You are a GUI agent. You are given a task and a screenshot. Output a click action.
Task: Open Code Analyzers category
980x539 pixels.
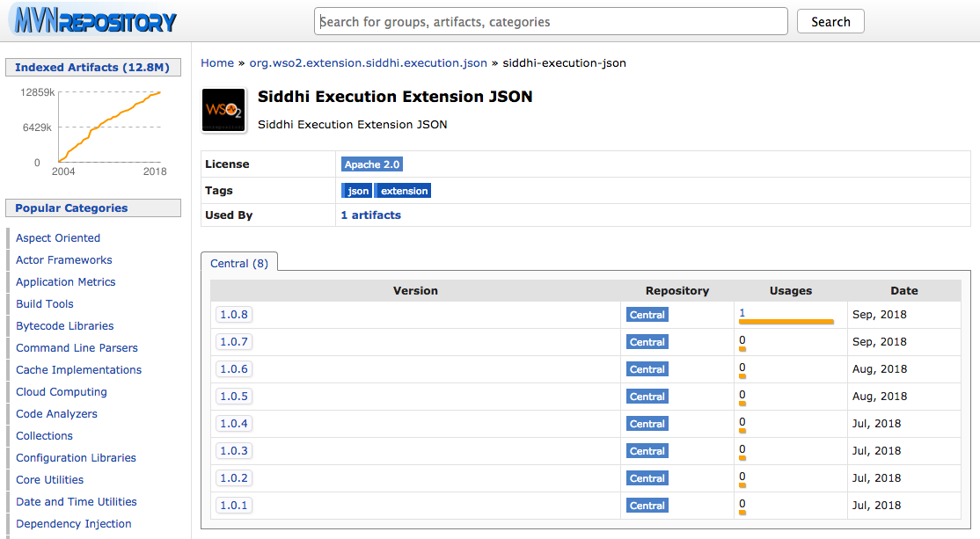[57, 413]
